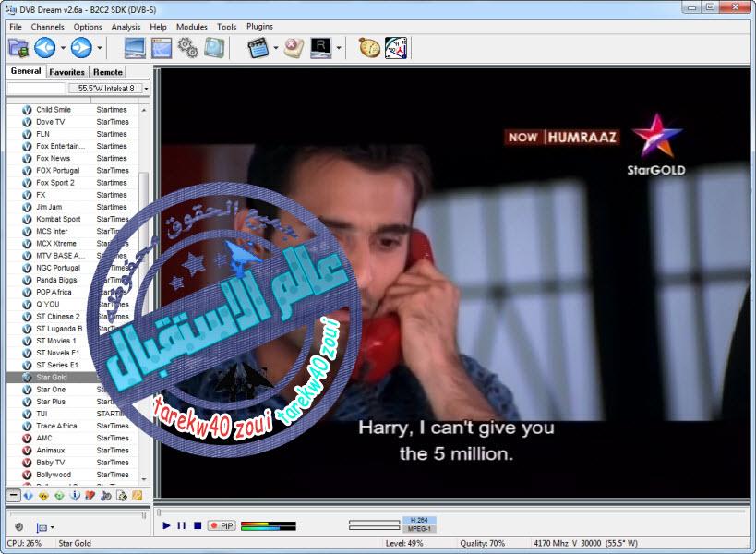Click the music notes filter icon
Screen dimensions: 756x554
coord(106,496)
